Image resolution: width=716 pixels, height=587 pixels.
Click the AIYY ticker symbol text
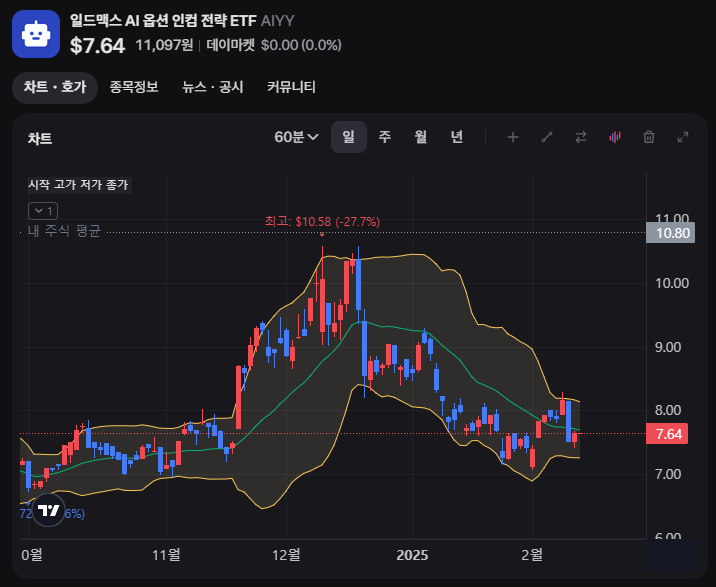coord(278,21)
